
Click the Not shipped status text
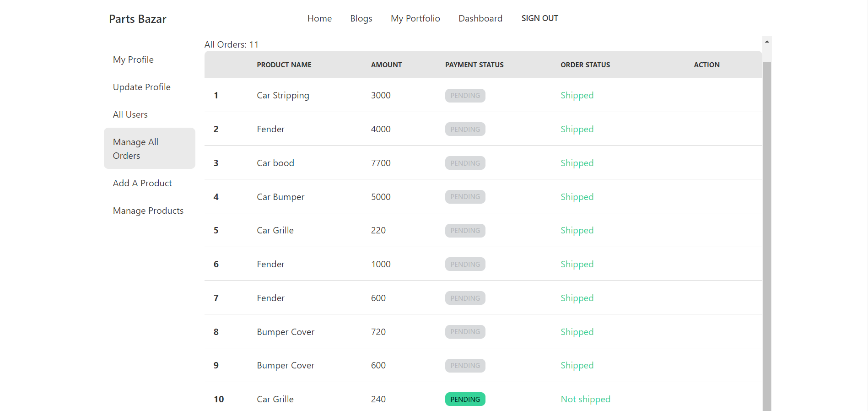[585, 399]
